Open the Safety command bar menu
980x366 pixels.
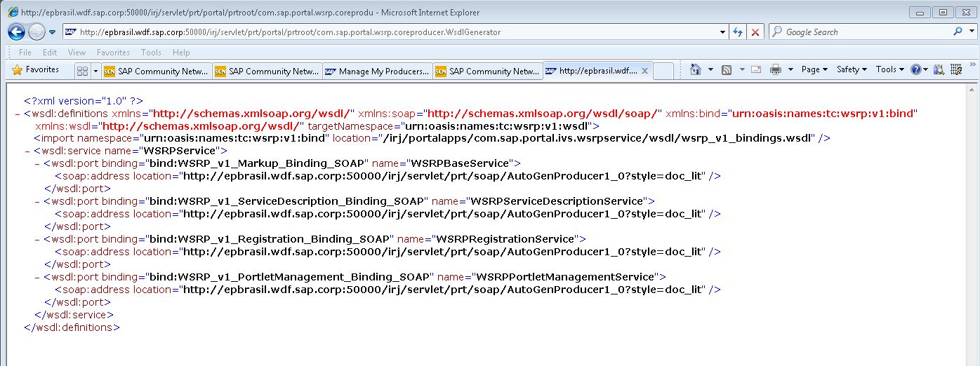coord(852,69)
